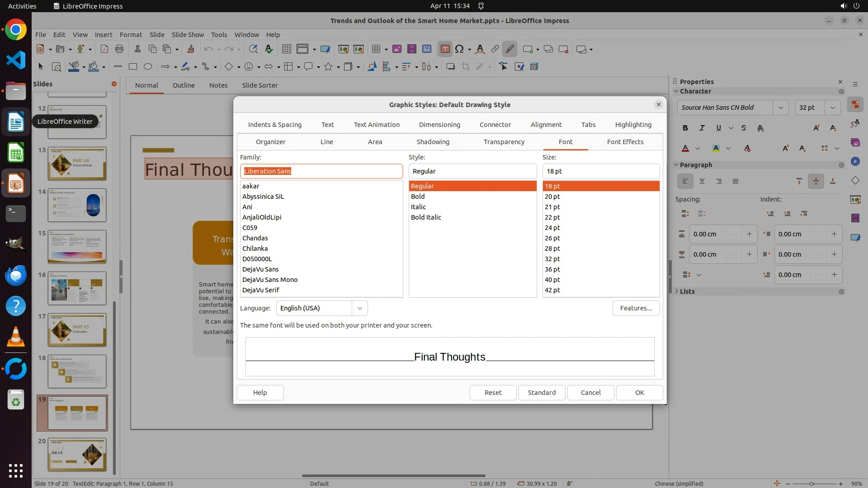Open the Language dropdown in dialog
Viewport: 868px width, 488px height.
360,308
